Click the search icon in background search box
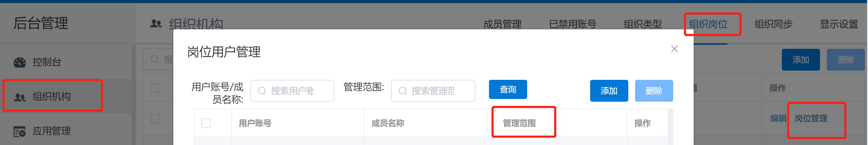The image size is (868, 145). (x=155, y=59)
